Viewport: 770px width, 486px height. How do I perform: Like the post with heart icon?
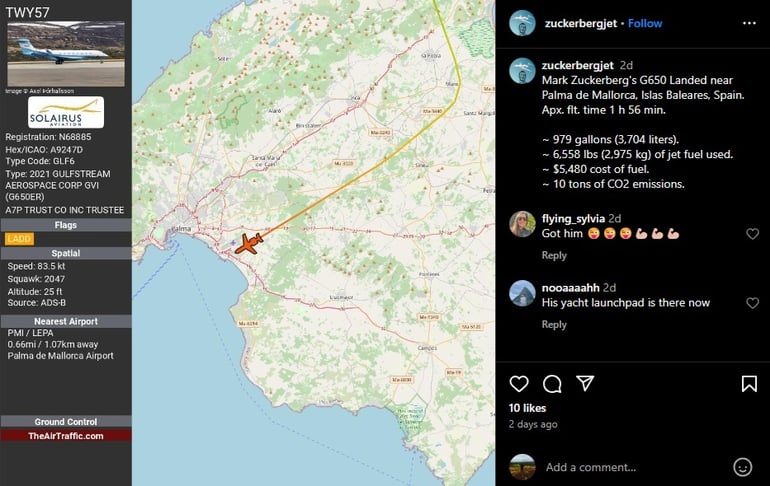519,384
